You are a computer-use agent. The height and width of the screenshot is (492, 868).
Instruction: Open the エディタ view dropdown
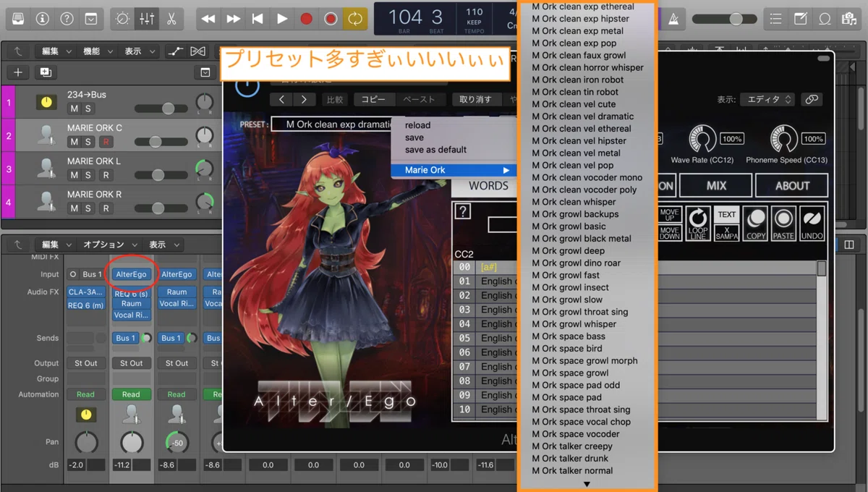pyautogui.click(x=767, y=100)
